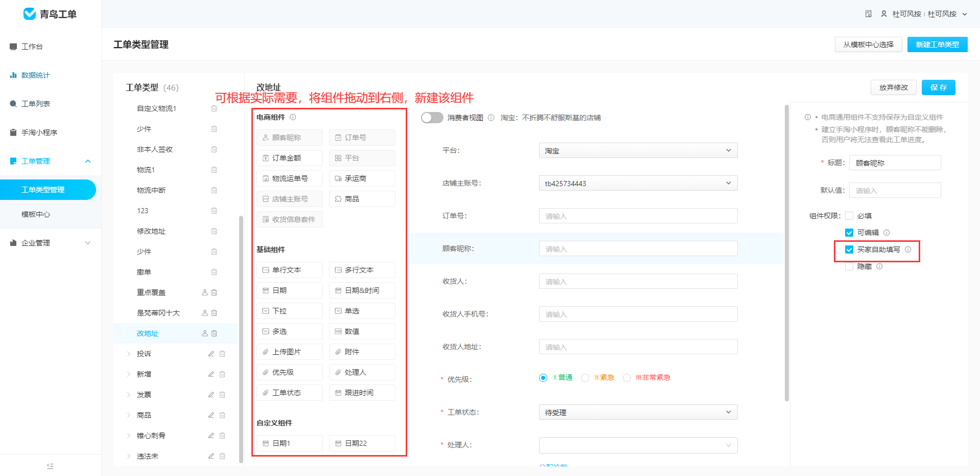Select the 上传图片 component
980x476 pixels.
290,352
